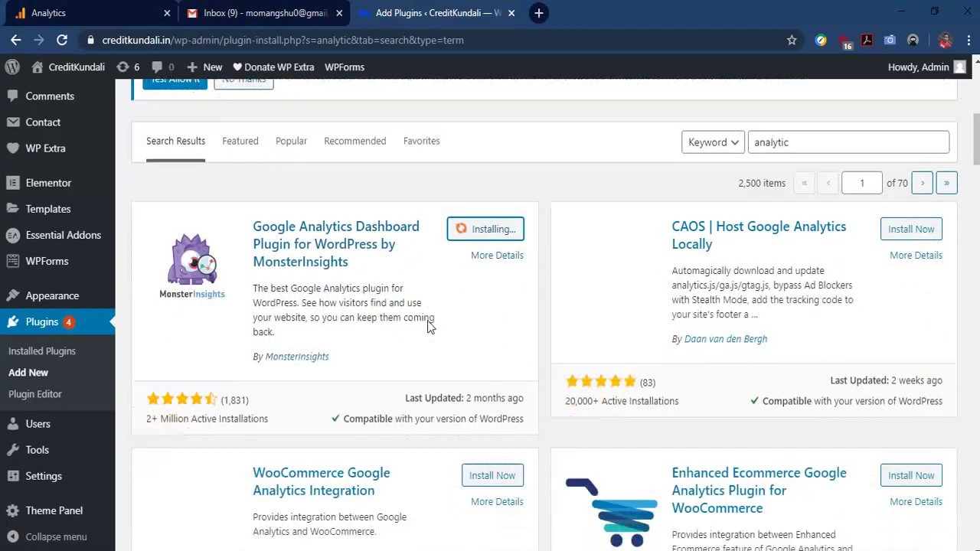Click the plus New item in admin bar
The image size is (980, 551).
[x=204, y=67]
